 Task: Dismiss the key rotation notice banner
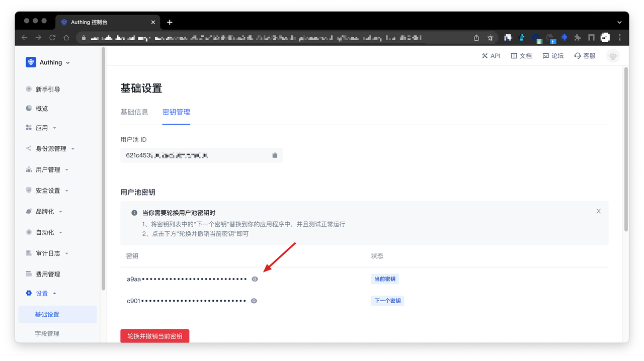[598, 211]
